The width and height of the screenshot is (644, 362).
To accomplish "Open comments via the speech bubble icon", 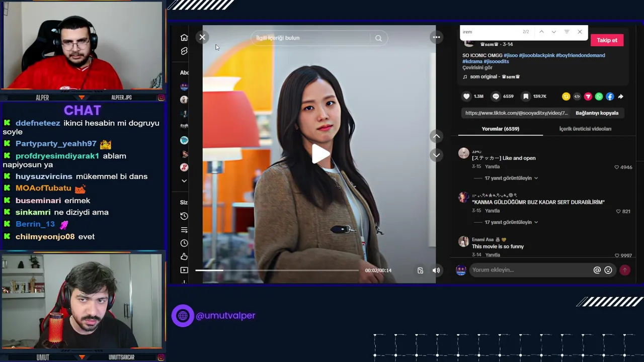I will tap(496, 97).
